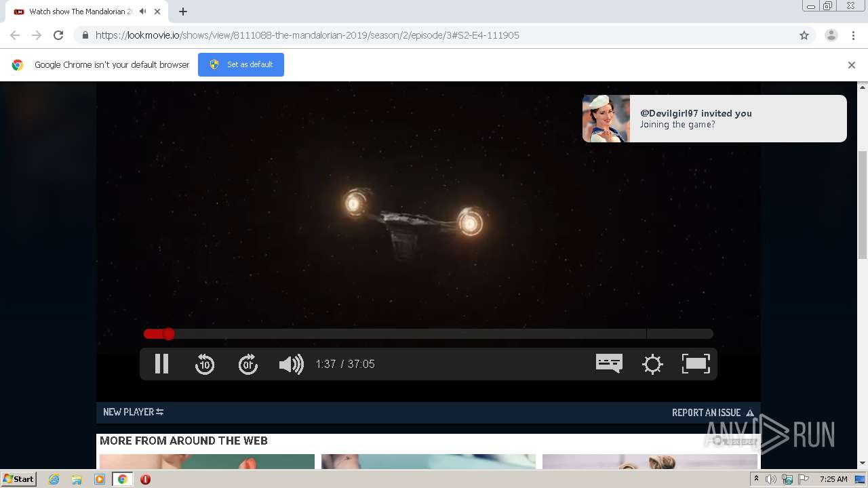The height and width of the screenshot is (488, 868).
Task: Click scrollbar up arrow
Action: tap(863, 87)
